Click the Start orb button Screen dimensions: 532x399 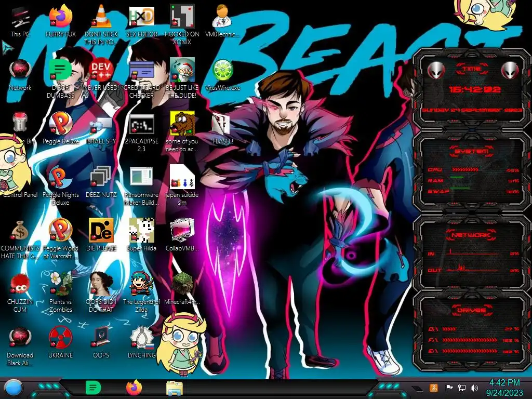[13, 389]
